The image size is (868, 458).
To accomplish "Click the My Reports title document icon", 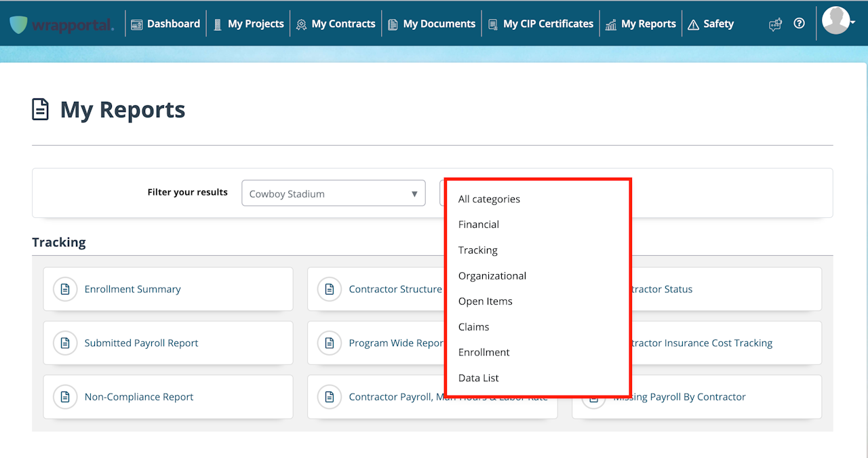I will click(x=41, y=109).
